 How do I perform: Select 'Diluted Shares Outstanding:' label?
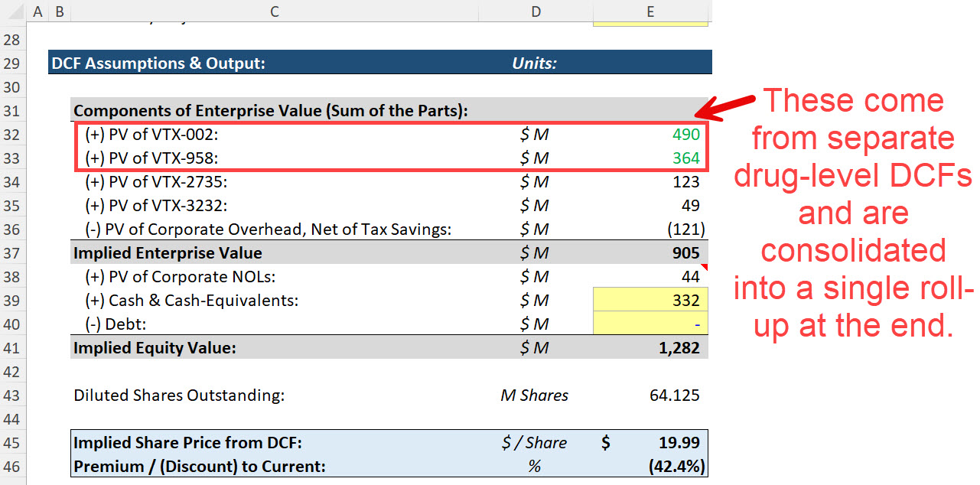(x=179, y=395)
